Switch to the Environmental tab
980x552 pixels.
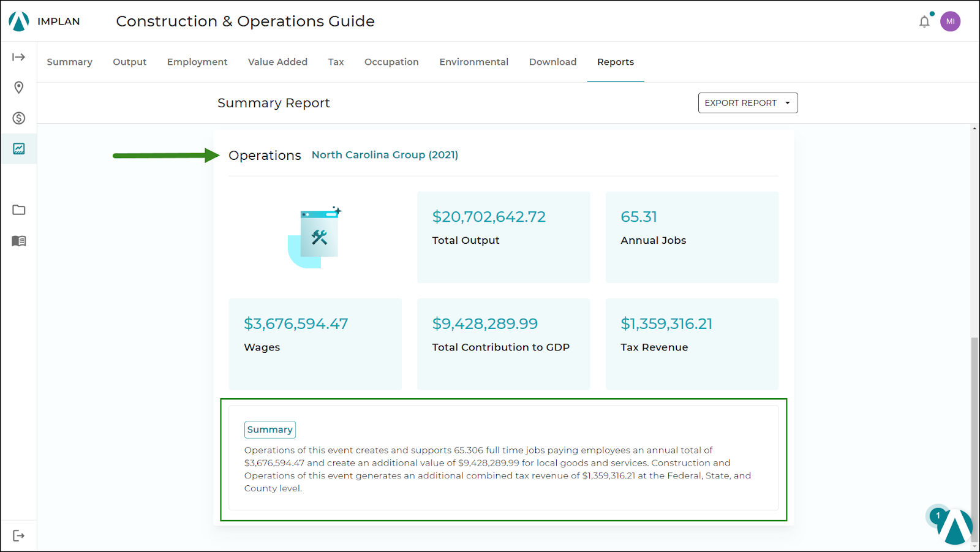pyautogui.click(x=473, y=62)
